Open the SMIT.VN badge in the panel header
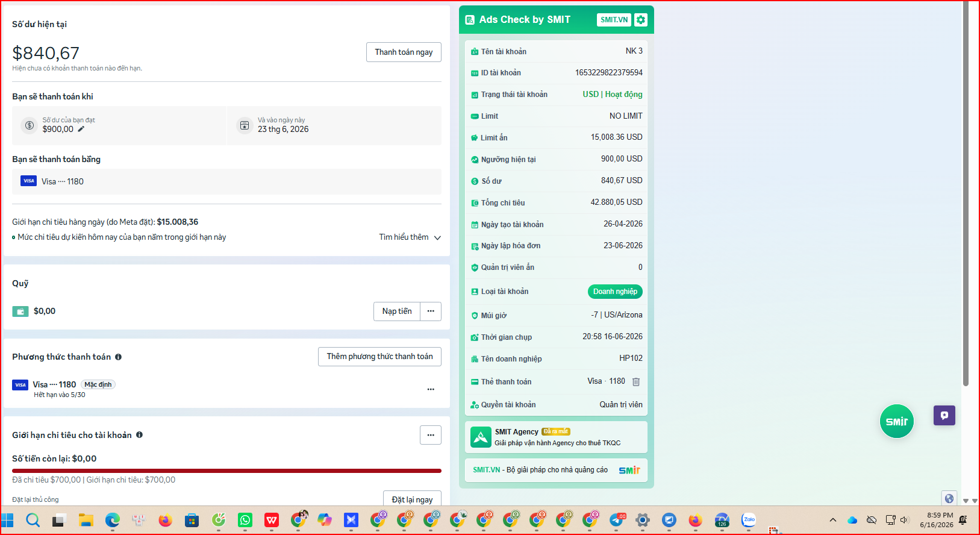The width and height of the screenshot is (980, 535). 614,20
